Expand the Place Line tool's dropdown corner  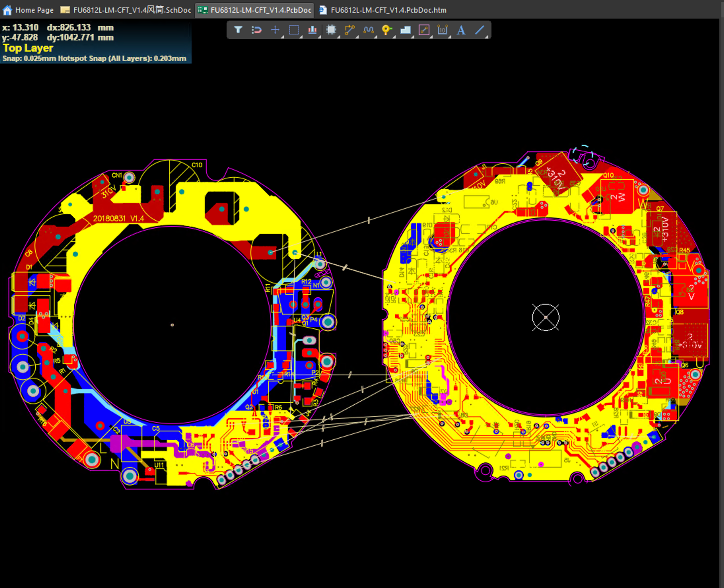[x=486, y=37]
